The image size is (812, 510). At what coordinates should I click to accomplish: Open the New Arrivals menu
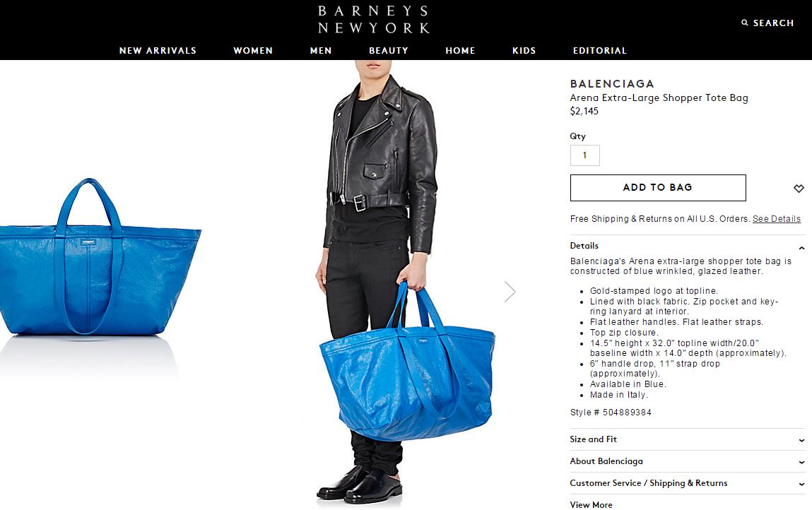click(x=158, y=51)
